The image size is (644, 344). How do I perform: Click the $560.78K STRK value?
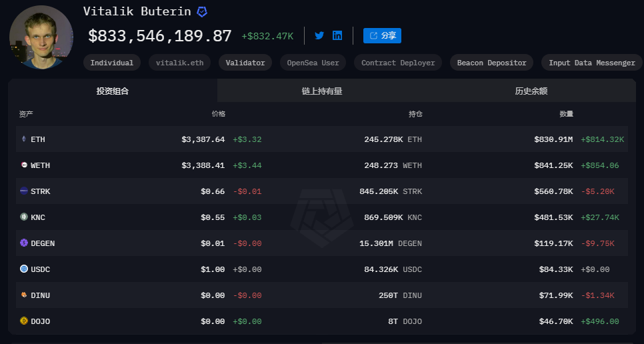pyautogui.click(x=553, y=191)
